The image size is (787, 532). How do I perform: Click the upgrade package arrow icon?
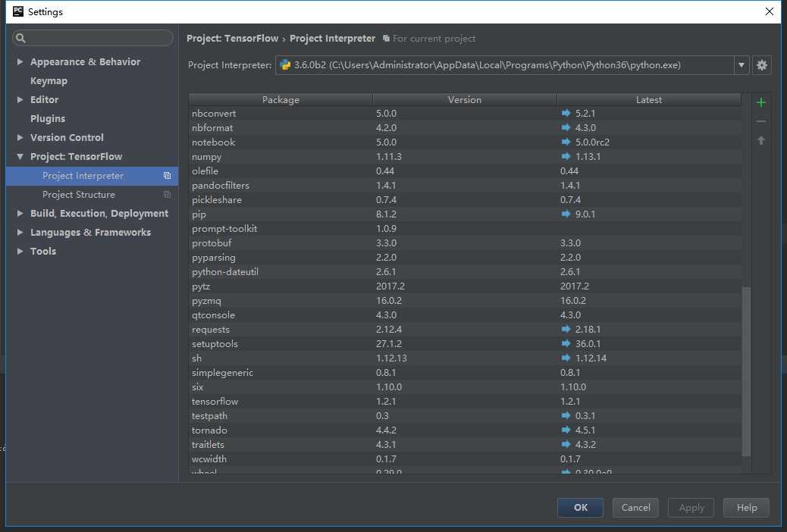coord(761,140)
